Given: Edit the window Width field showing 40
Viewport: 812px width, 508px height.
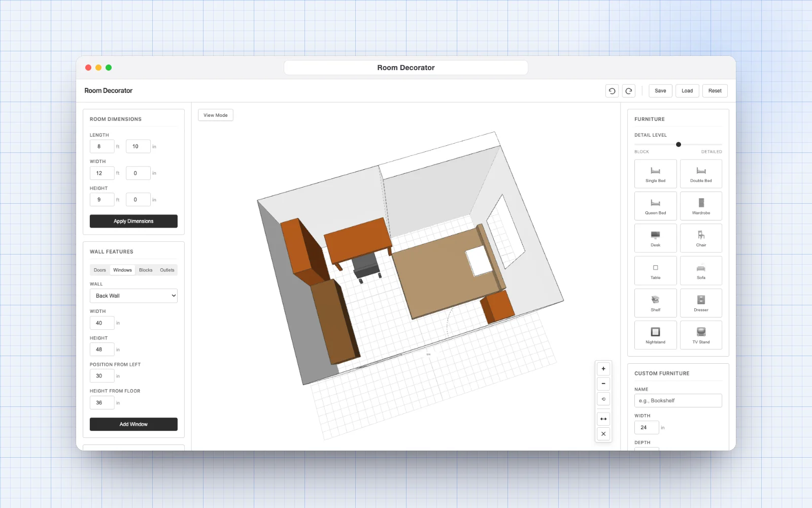Looking at the screenshot, I should [x=102, y=323].
